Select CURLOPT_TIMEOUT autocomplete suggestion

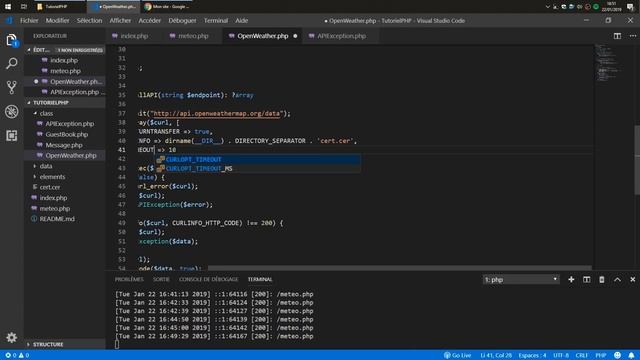click(x=257, y=159)
